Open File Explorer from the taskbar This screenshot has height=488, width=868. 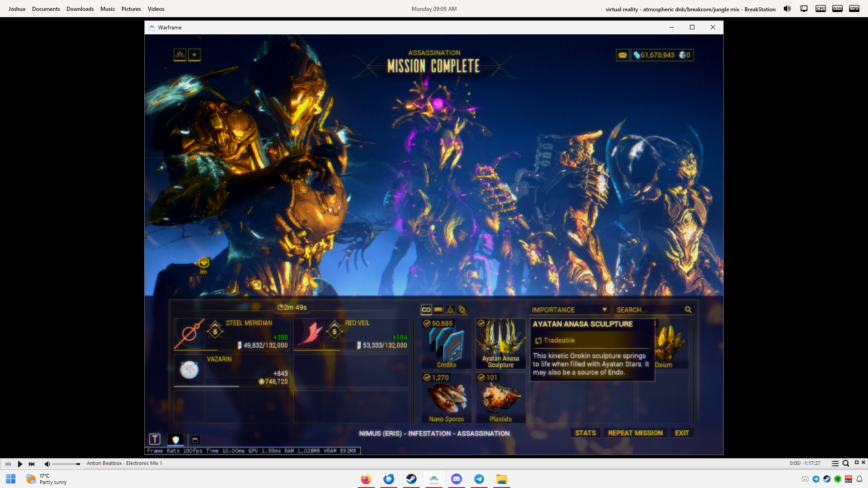(502, 479)
